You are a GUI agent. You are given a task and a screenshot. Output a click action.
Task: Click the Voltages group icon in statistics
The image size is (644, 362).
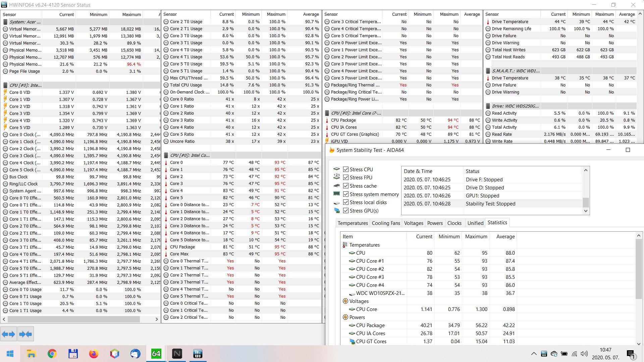pos(345,301)
